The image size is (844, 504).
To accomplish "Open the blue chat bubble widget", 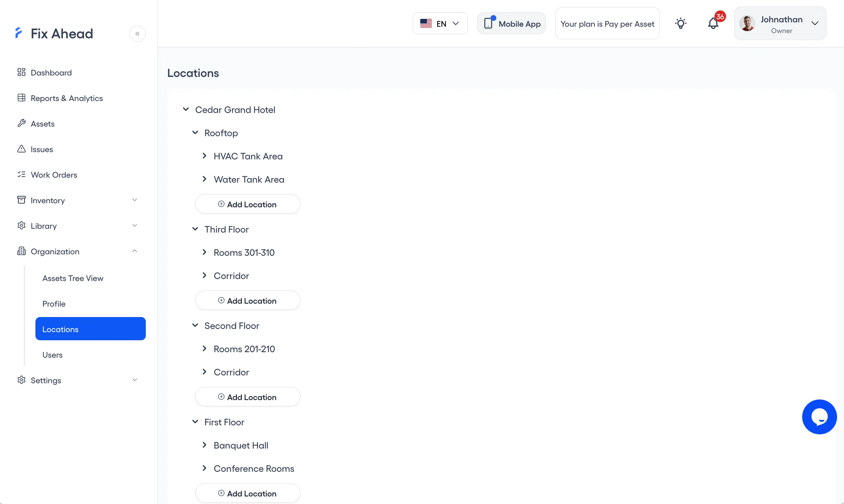I will coord(819,417).
